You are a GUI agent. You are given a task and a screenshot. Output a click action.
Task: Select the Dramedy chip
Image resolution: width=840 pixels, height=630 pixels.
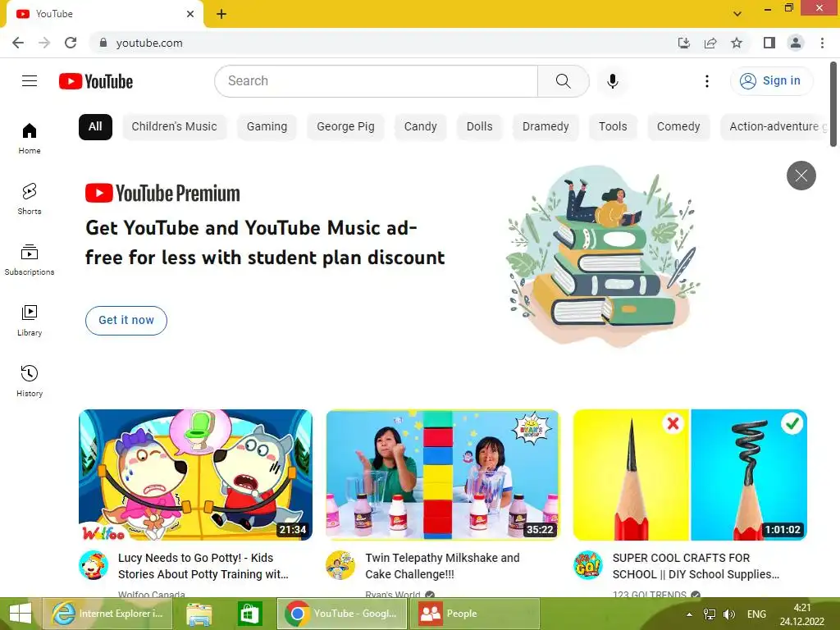546,127
